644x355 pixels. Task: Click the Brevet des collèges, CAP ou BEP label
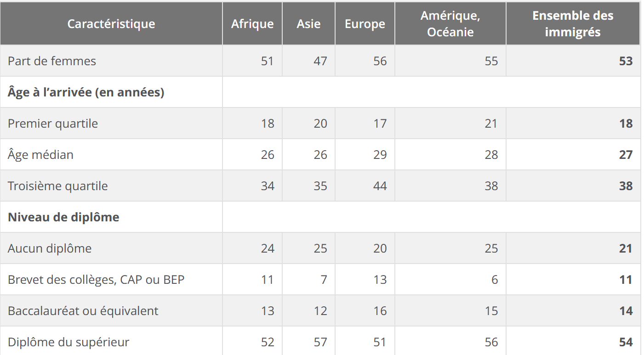pyautogui.click(x=96, y=280)
